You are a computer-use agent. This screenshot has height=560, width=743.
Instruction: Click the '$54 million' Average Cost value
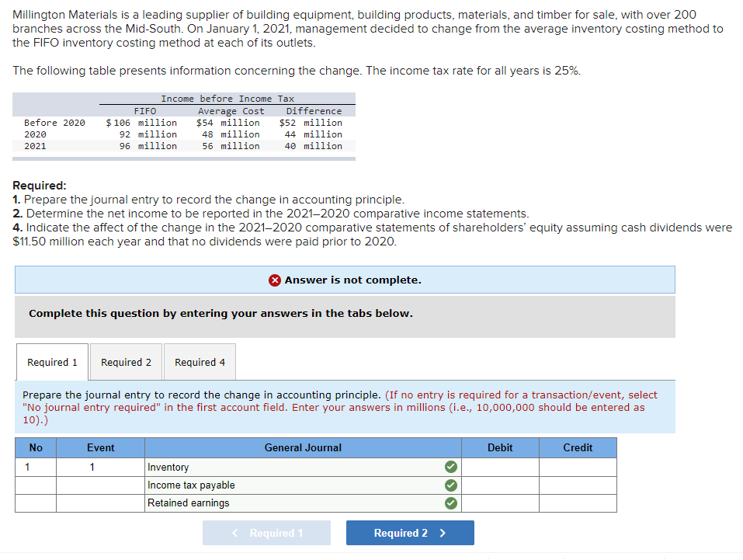click(x=228, y=123)
